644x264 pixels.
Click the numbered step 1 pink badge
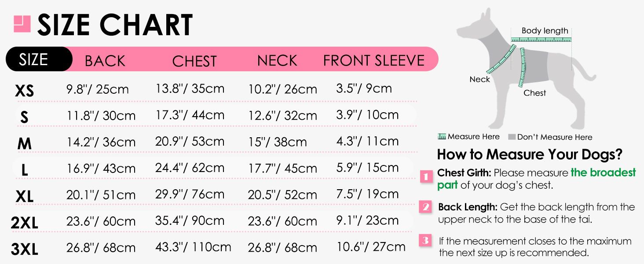[426, 177]
